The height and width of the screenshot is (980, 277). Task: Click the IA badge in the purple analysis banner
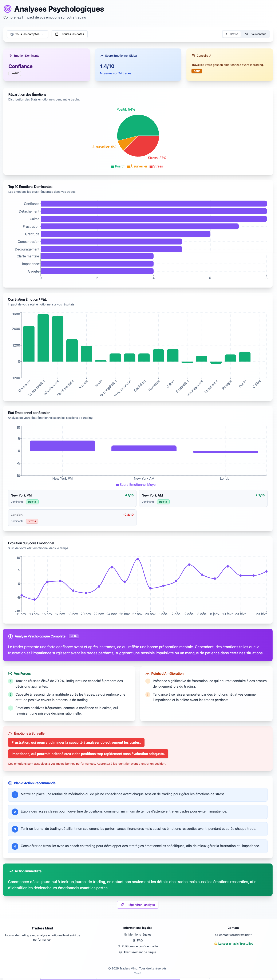pos(74,636)
